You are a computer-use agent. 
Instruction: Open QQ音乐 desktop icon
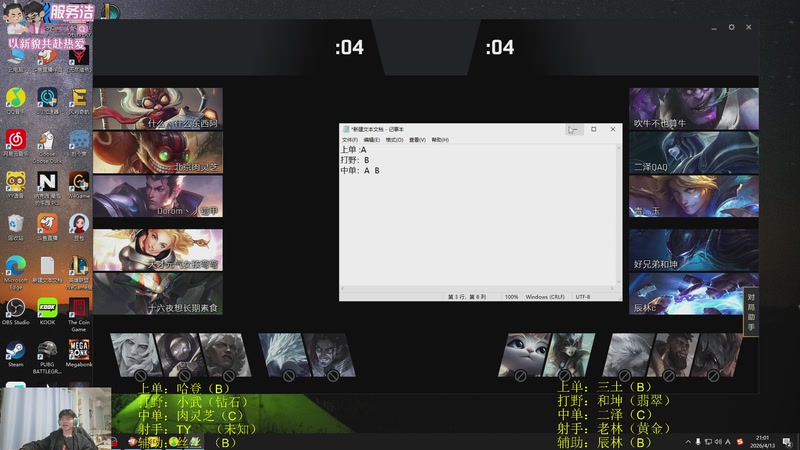16,101
